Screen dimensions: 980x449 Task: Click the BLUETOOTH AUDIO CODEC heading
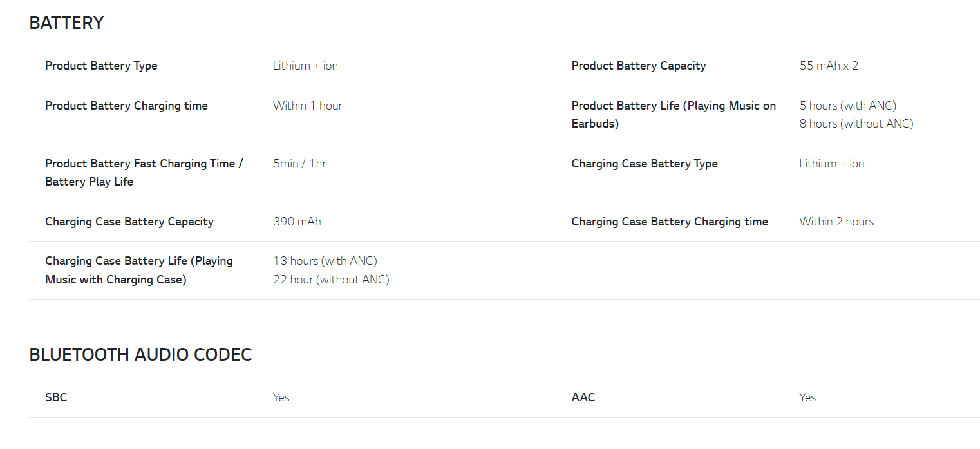coord(140,355)
